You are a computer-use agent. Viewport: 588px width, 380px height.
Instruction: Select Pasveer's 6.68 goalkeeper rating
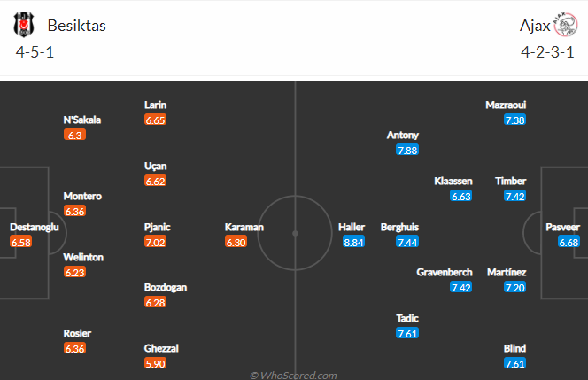(x=569, y=243)
